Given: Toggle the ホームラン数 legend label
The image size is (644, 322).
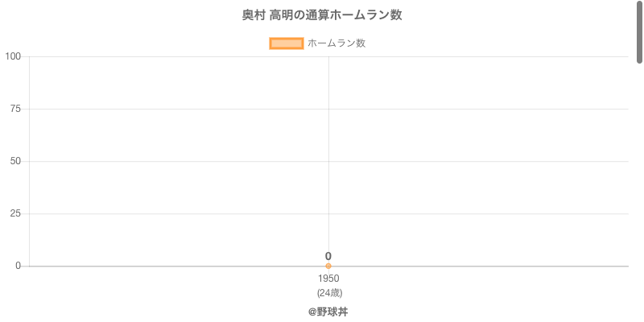Looking at the screenshot, I should click(336, 43).
